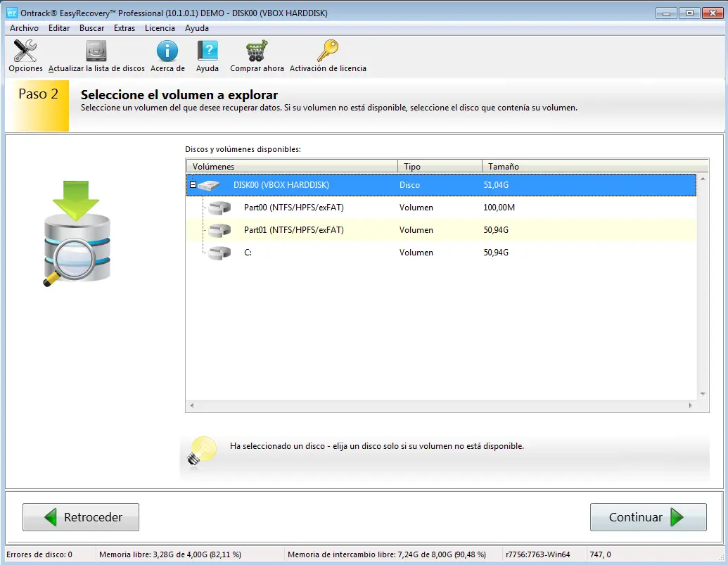Click the C: volume icon
The width and height of the screenshot is (728, 565).
point(219,253)
